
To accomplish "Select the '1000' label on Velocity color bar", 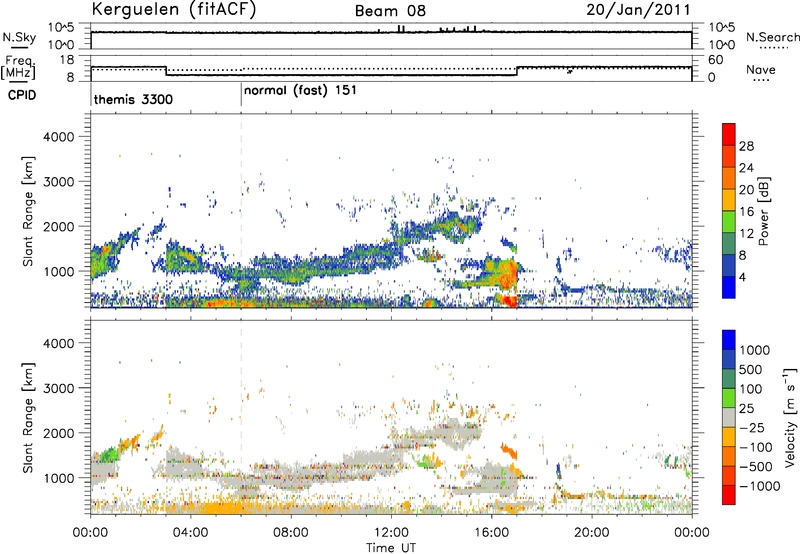I will (x=755, y=350).
